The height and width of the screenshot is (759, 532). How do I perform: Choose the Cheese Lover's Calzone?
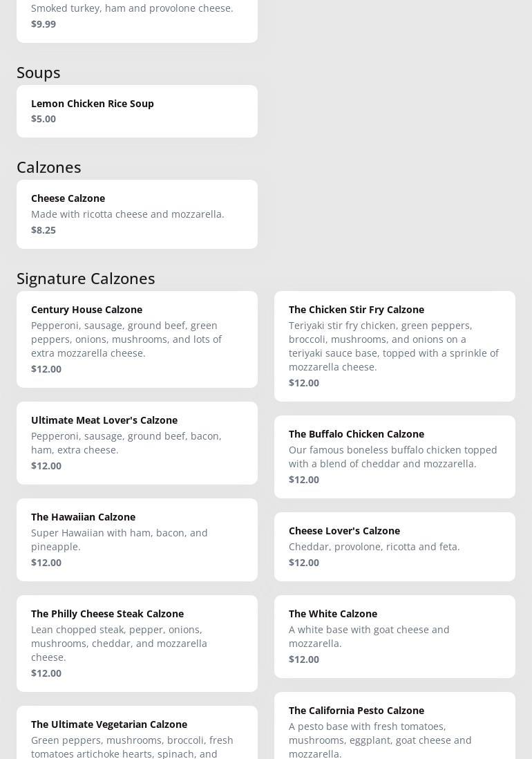pyautogui.click(x=395, y=546)
